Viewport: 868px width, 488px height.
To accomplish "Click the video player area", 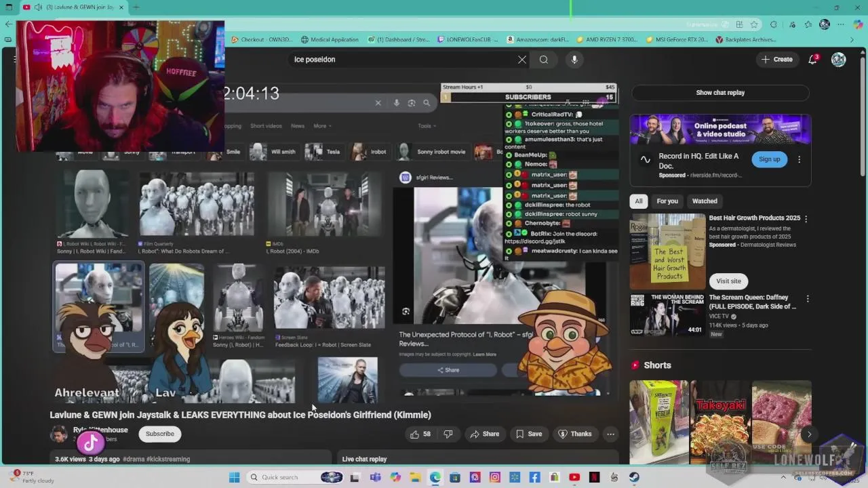I will point(334,244).
